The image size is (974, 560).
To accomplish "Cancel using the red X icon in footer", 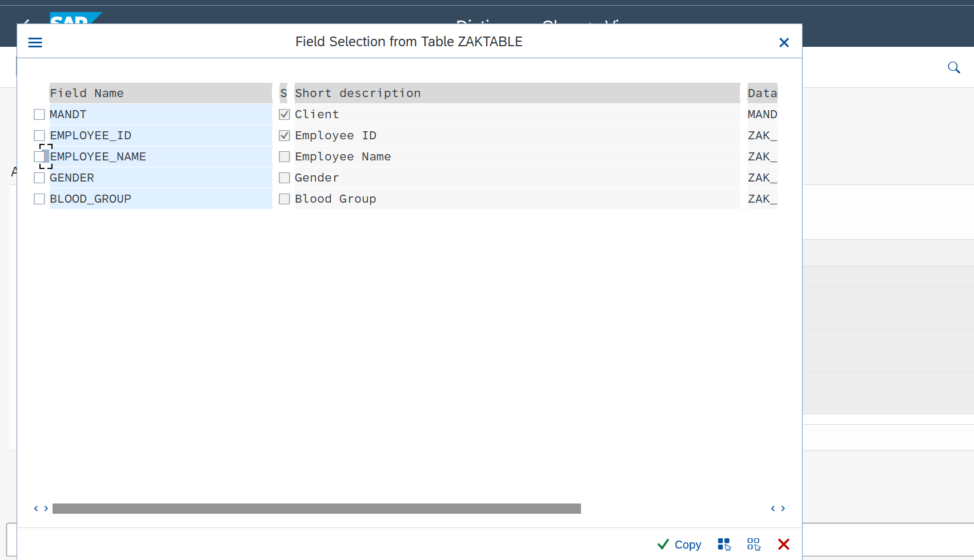I will (x=783, y=545).
